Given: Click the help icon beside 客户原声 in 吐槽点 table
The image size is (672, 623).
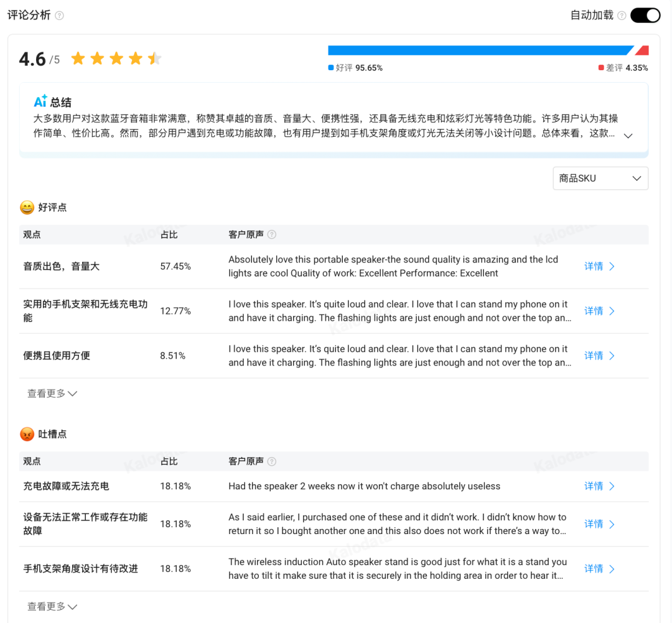Looking at the screenshot, I should pyautogui.click(x=270, y=461).
